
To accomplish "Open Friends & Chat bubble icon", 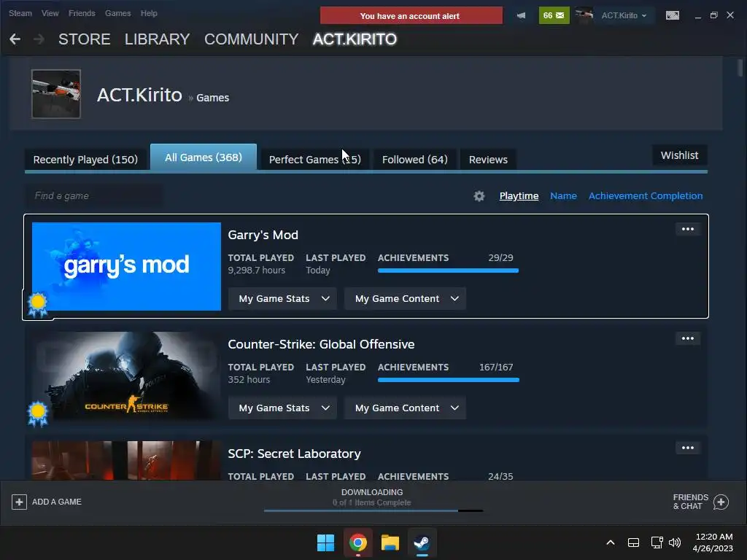I will pos(721,502).
